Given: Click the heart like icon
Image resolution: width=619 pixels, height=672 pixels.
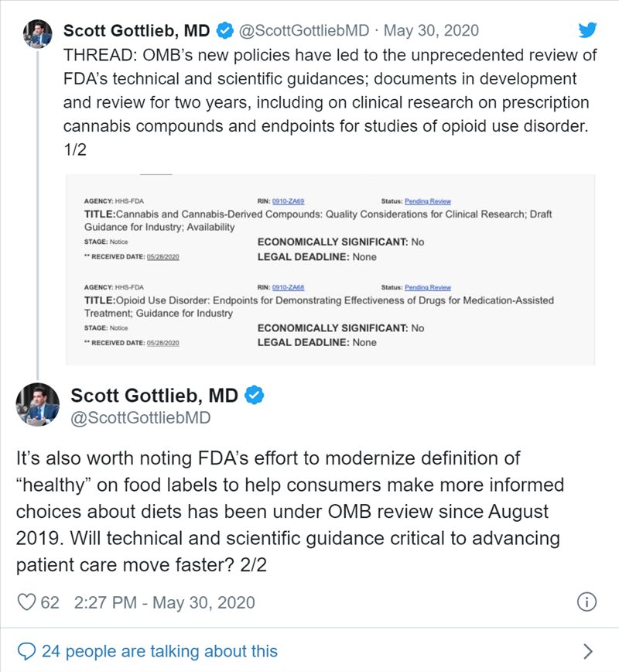Looking at the screenshot, I should click(x=26, y=602).
